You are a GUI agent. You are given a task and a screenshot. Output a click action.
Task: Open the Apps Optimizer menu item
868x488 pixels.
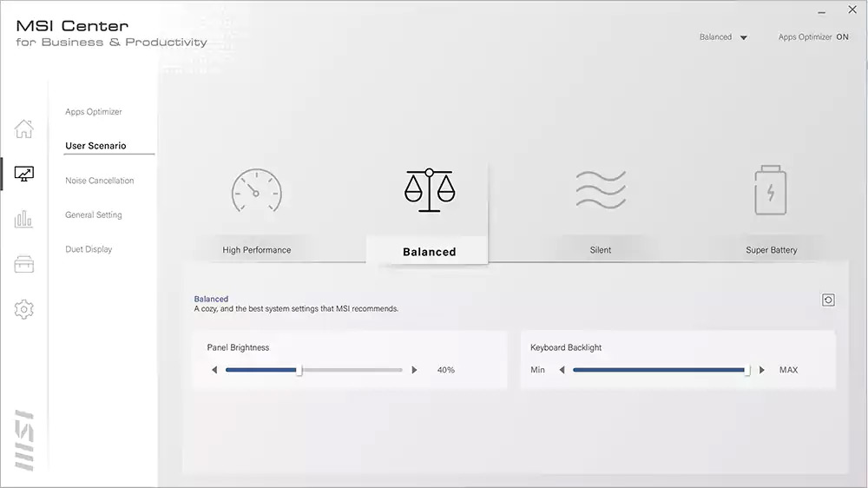94,112
